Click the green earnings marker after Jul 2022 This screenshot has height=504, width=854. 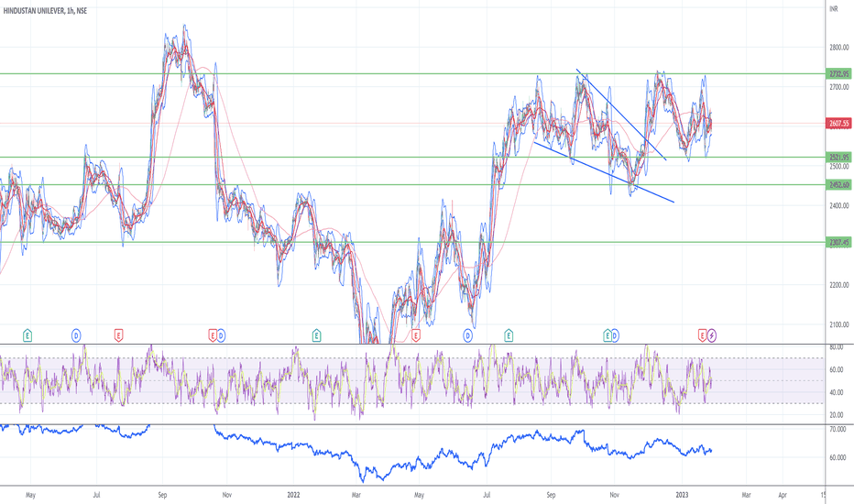(x=509, y=335)
